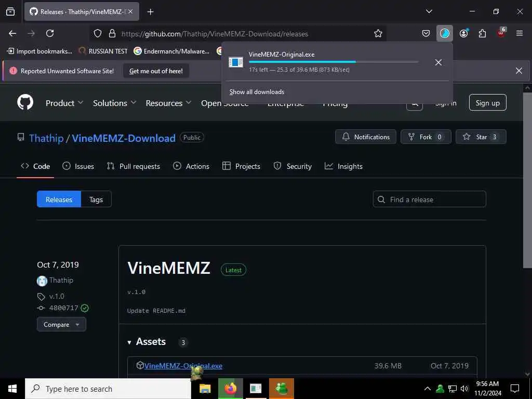Viewport: 532px width, 399px height.
Task: Collapse the Assets section triangle
Action: pyautogui.click(x=129, y=342)
